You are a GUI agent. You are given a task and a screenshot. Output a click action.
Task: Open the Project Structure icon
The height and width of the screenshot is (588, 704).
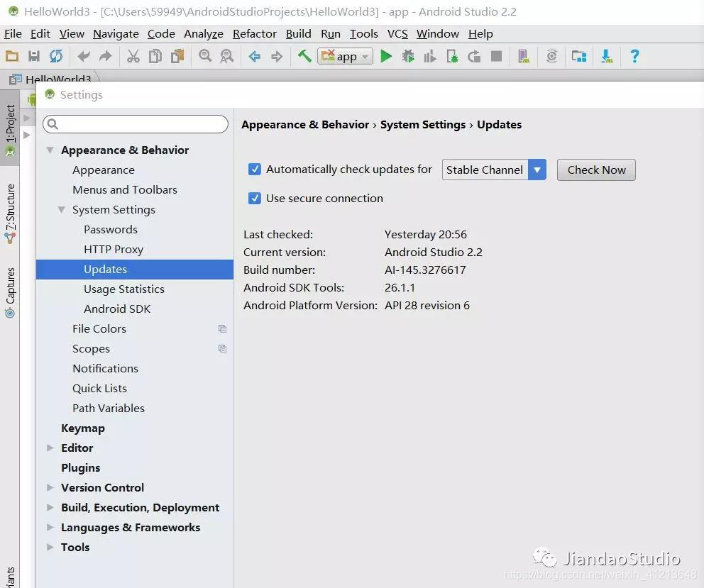pos(579,57)
